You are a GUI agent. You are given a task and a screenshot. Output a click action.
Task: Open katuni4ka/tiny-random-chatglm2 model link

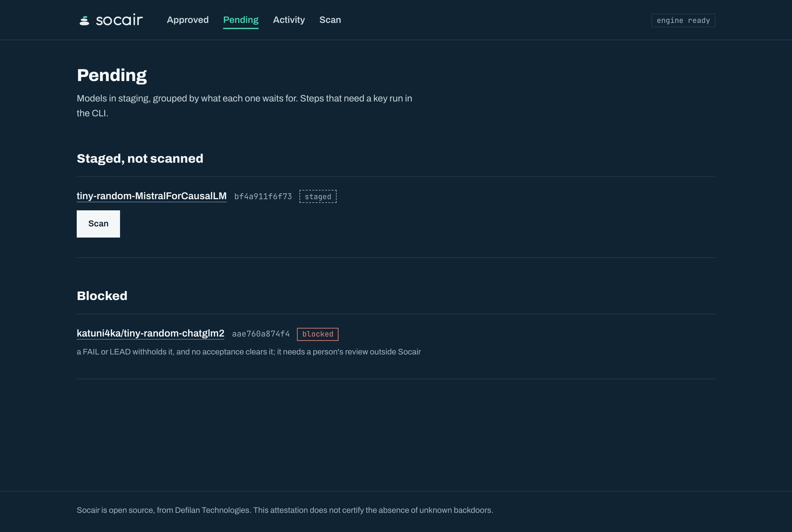pyautogui.click(x=150, y=333)
